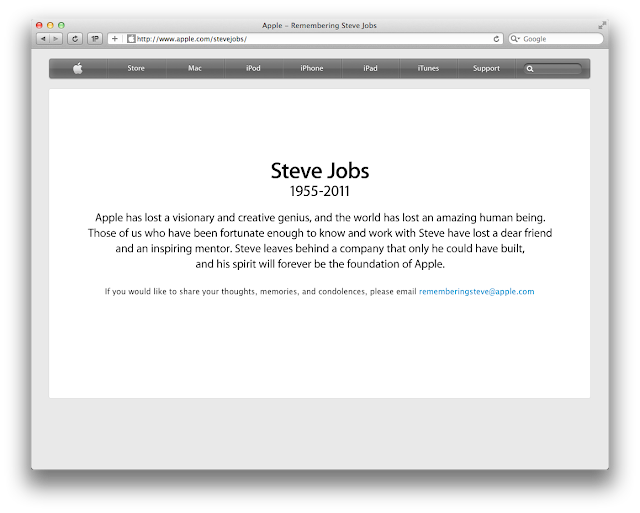Zoom window with the green button
The height and width of the screenshot is (513, 640).
[61, 25]
